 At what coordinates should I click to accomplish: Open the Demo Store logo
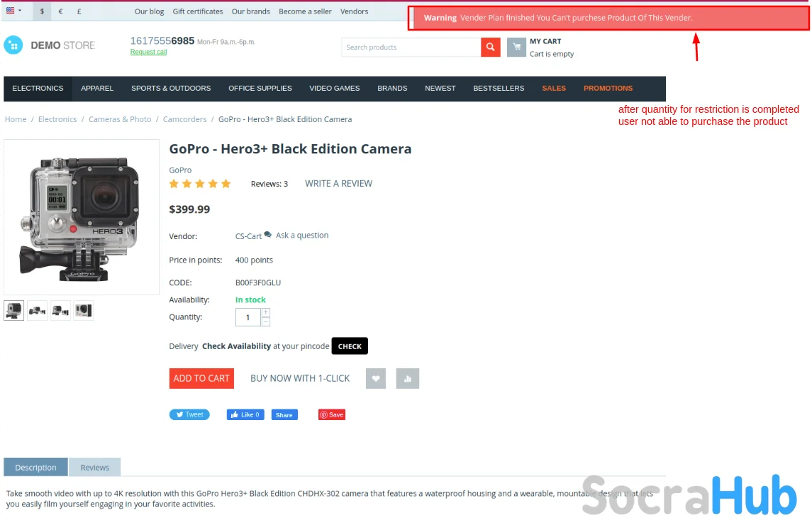[50, 45]
